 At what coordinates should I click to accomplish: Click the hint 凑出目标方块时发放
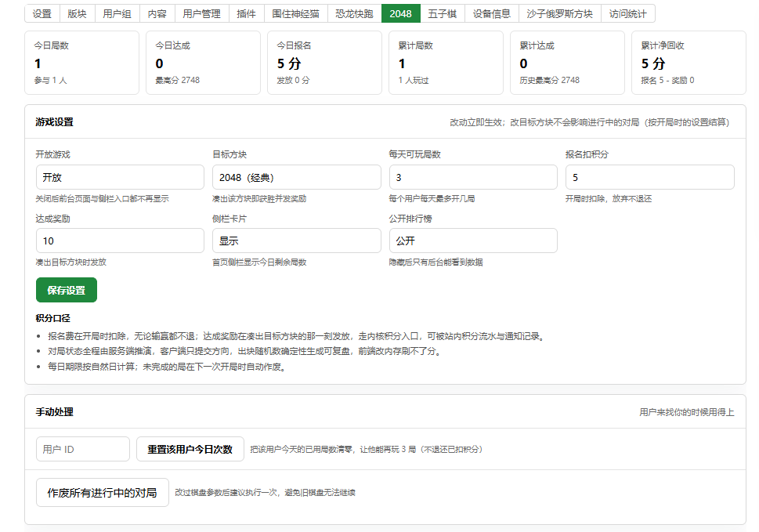click(x=70, y=262)
